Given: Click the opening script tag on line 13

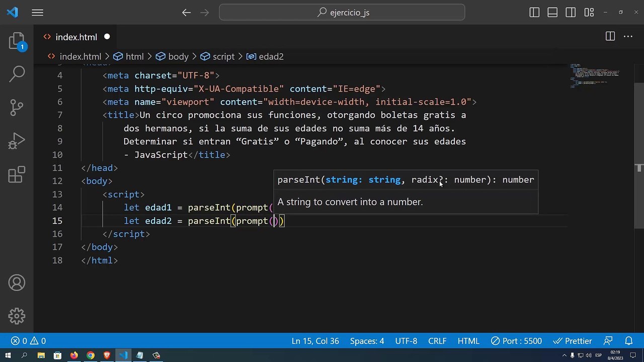Looking at the screenshot, I should (x=124, y=194).
